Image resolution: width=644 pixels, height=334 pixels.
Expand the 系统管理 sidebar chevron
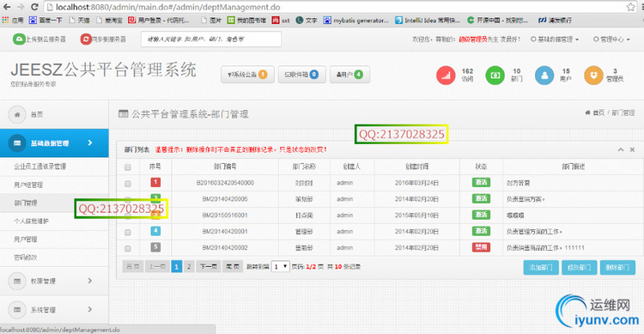[90, 309]
